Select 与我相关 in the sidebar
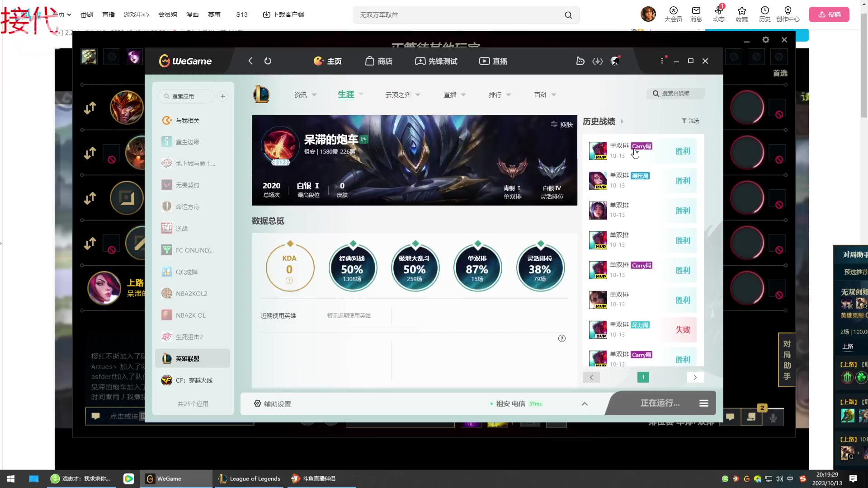868x488 pixels. (192, 120)
